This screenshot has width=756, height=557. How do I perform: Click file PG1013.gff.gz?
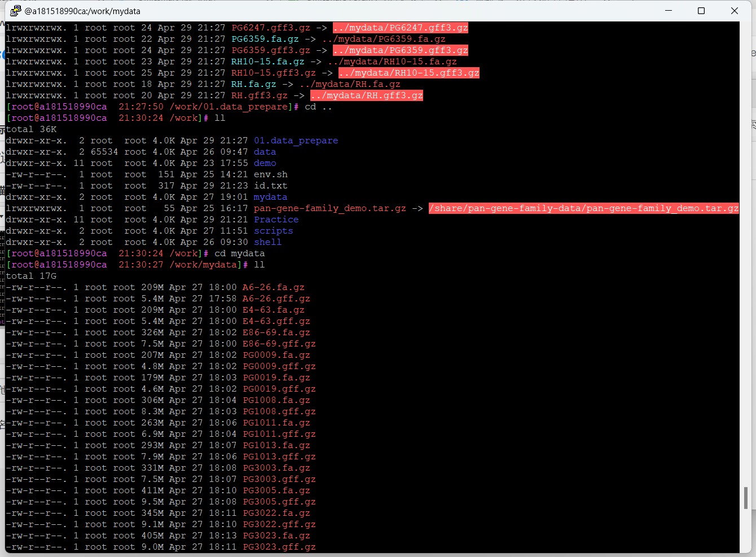pos(279,457)
